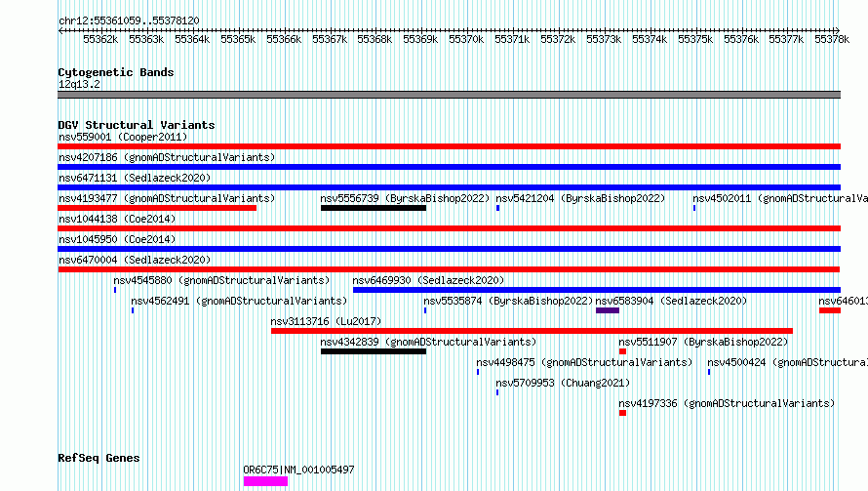Screen dimensions: 868x491
Task: Click the small red marker under nsv5511907
Action: coord(623,351)
